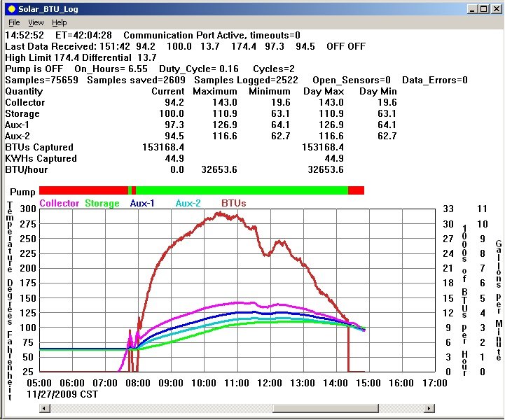The width and height of the screenshot is (505, 420).
Task: Click Samples=75659 text
Action: (x=41, y=80)
